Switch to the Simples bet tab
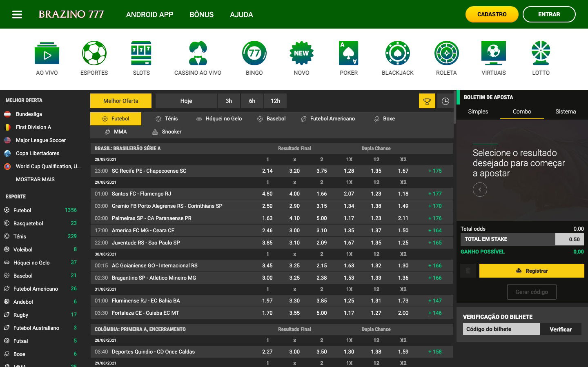Screen dimensions: 588x367 coord(478,111)
